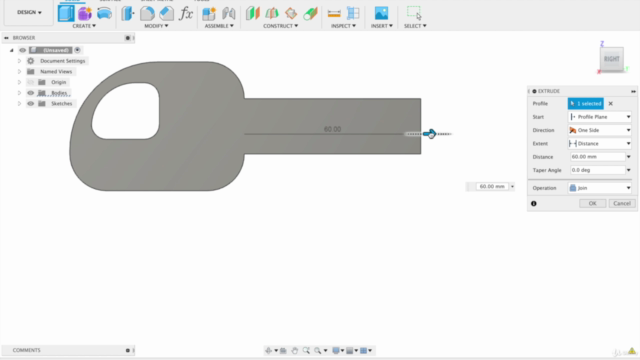Select the Chamfer tool

167,13
